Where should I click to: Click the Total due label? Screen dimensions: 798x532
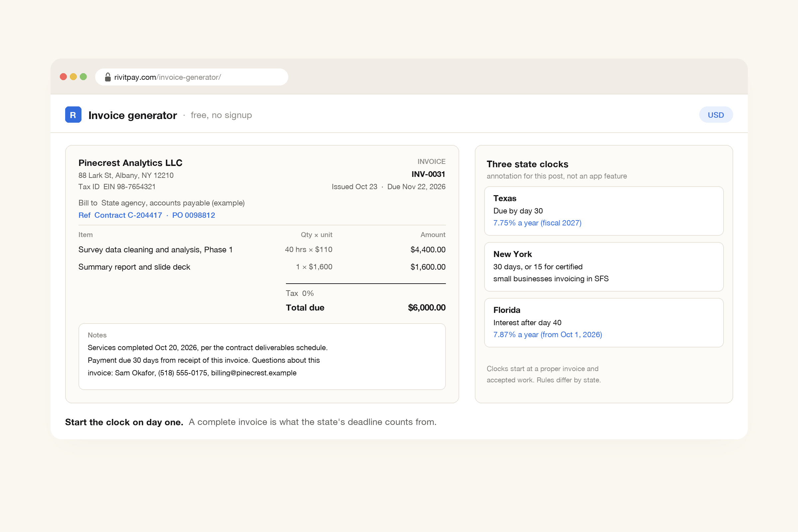(305, 307)
